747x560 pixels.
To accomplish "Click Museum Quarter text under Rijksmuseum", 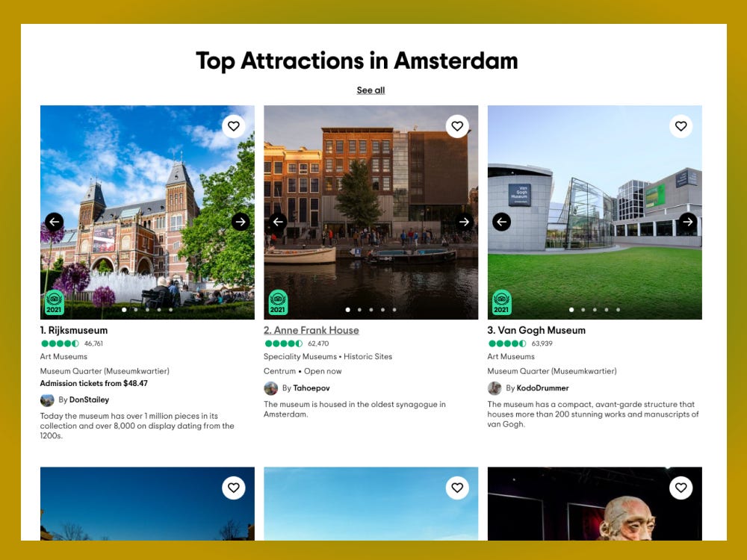I will click(105, 371).
